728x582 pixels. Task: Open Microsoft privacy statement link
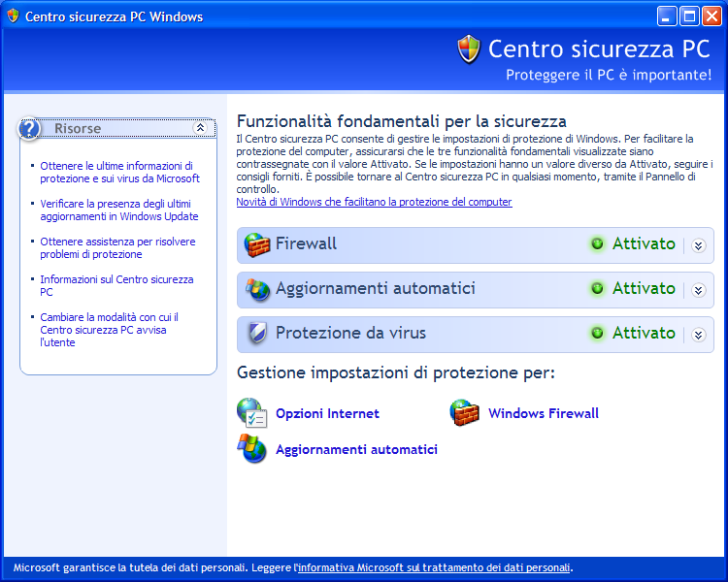pyautogui.click(x=434, y=567)
